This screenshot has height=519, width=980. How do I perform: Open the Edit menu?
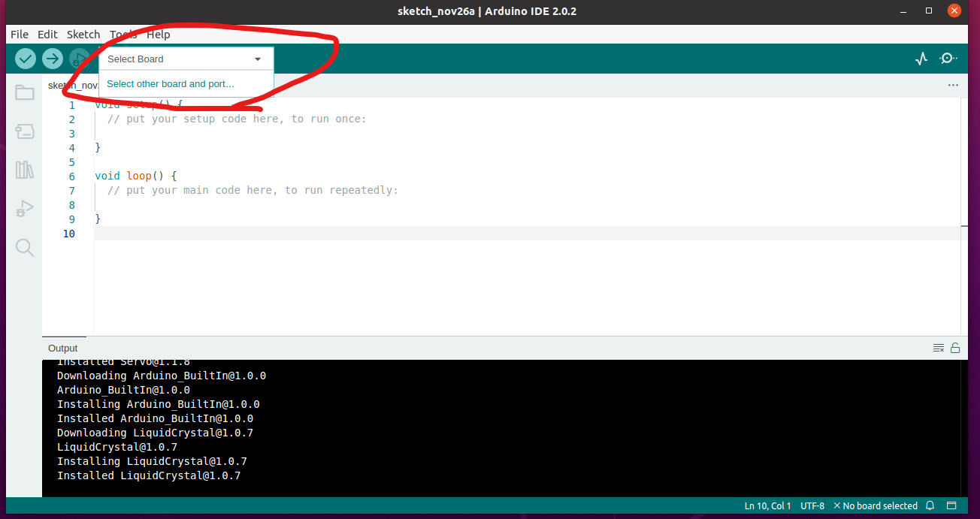(47, 35)
